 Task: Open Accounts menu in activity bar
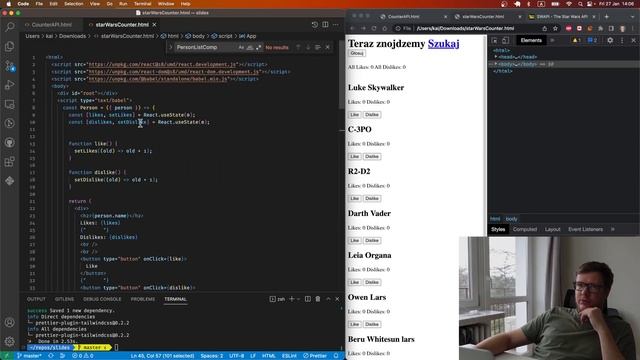(x=9, y=322)
